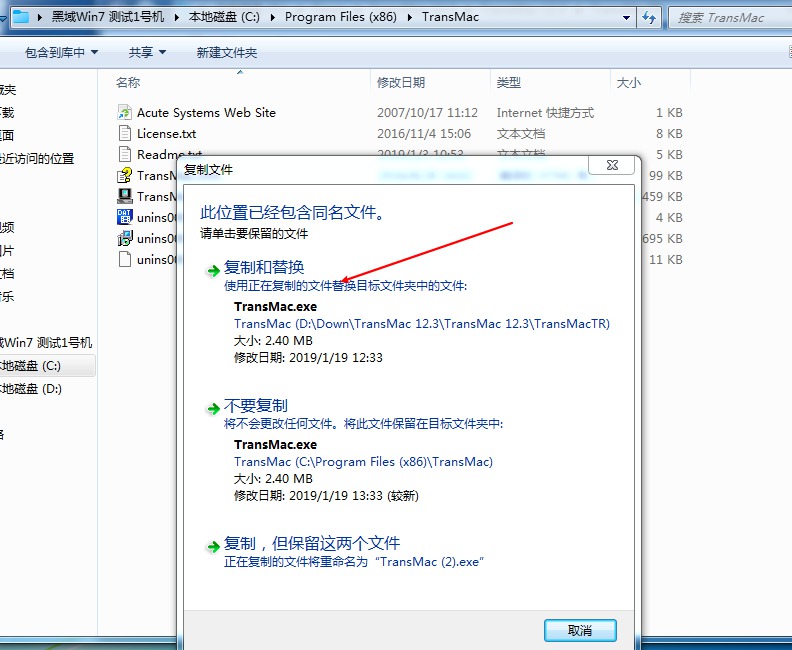Screen dimensions: 792x650
Task: Click Internet 快捷方式 type cell
Action: [x=545, y=112]
